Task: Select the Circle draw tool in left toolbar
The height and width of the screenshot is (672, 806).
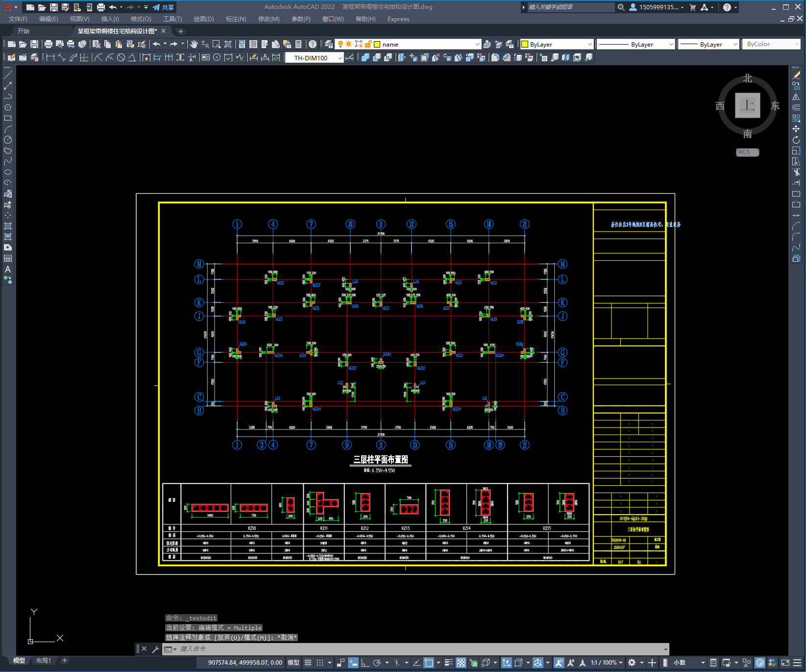Action: point(8,140)
